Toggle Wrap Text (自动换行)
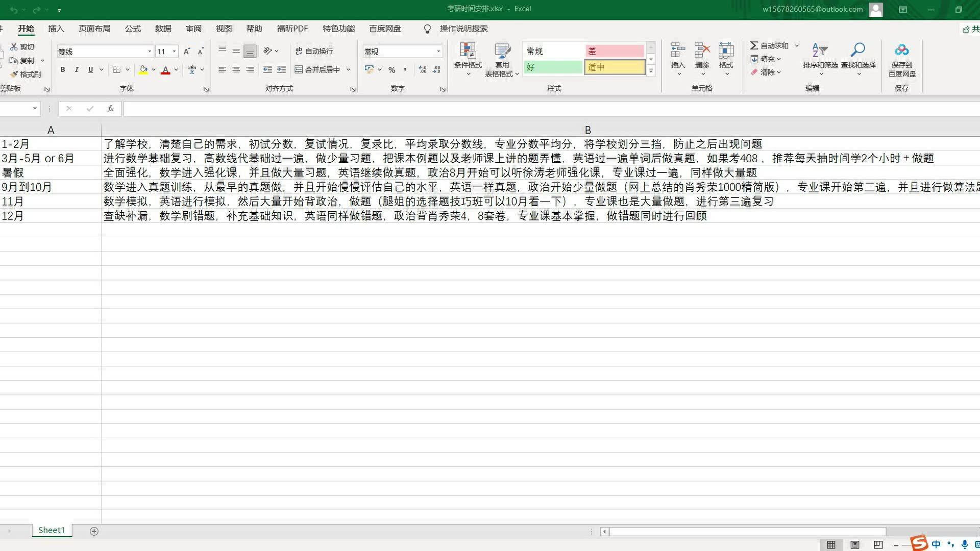The height and width of the screenshot is (551, 980). 314,51
